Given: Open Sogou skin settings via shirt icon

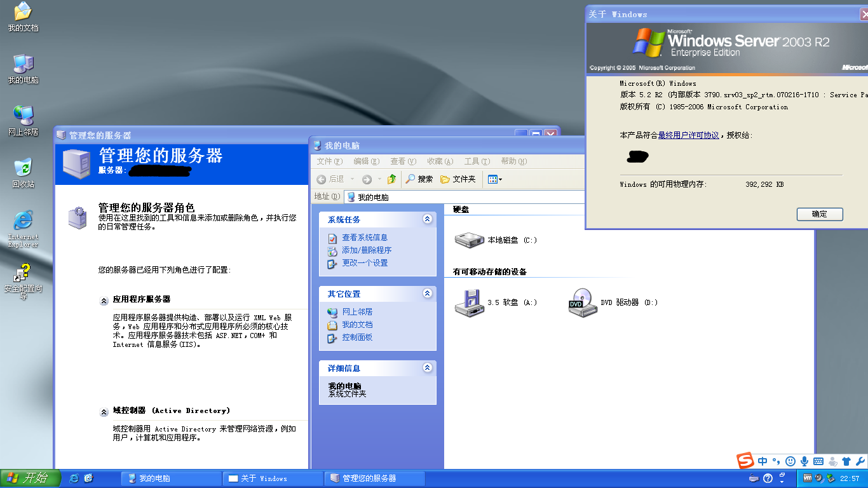Looking at the screenshot, I should [846, 461].
